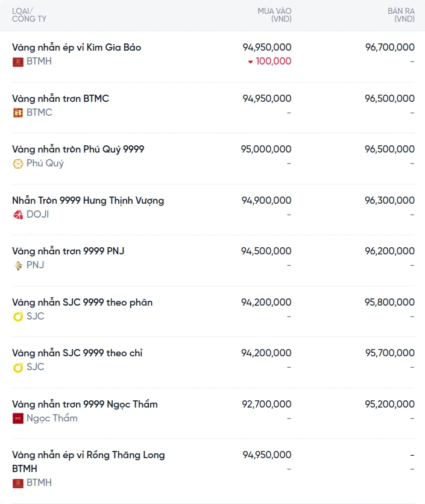Click the Ngọc Thẩm red logo icon
Viewport: 425px width, 504px height.
coord(18,418)
